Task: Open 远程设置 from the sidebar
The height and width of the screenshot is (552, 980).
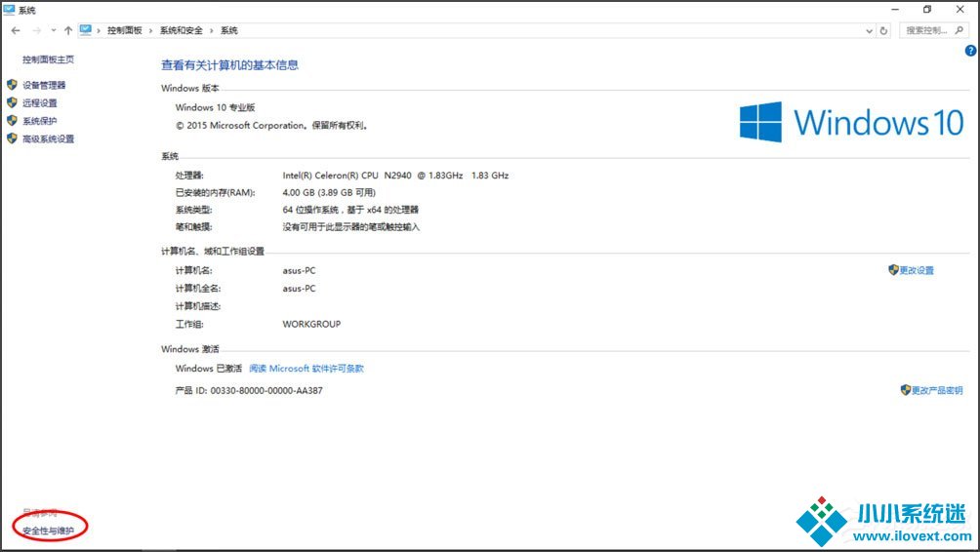Action: coord(39,103)
